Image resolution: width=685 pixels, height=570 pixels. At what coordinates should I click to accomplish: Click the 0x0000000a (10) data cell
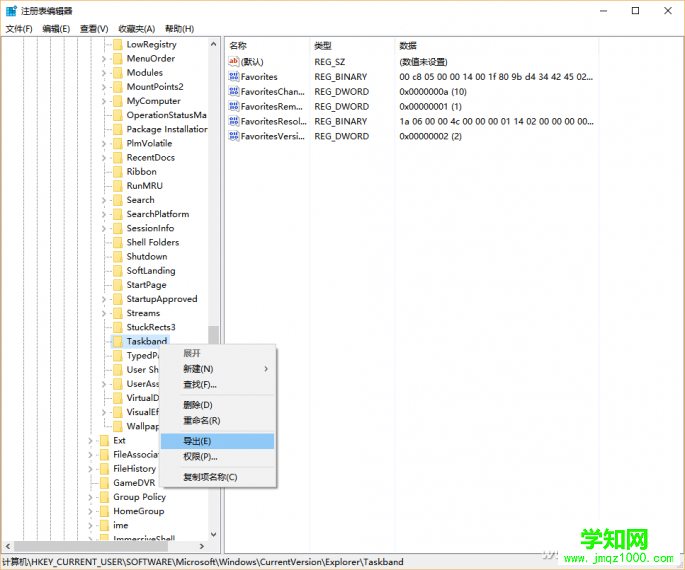(433, 91)
